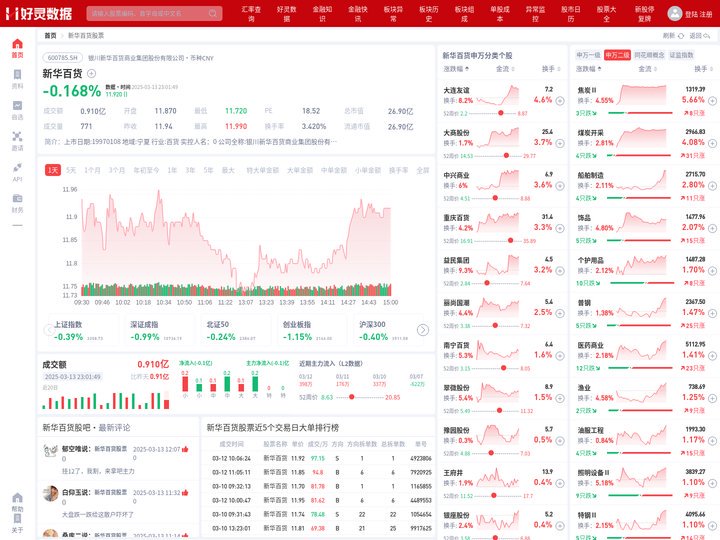Viewport: 720px width, 540px height.
Task: Add 中兴商业 with its plus icon
Action: click(560, 186)
